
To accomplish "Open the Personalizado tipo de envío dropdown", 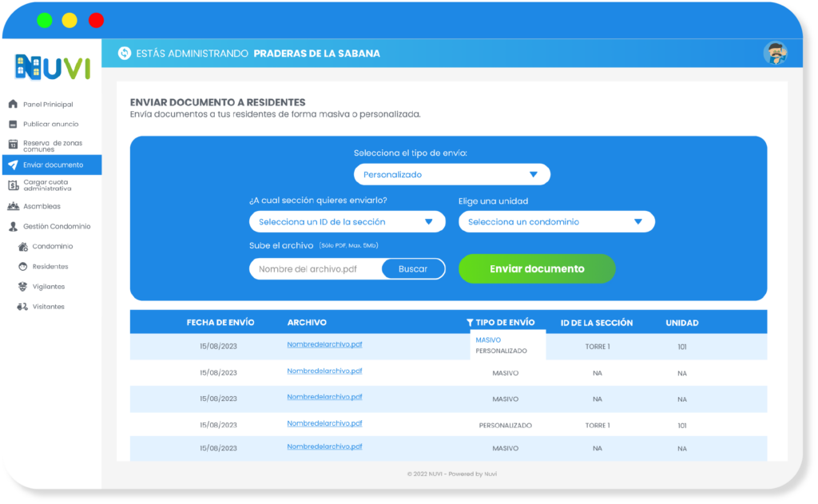I will point(452,174).
